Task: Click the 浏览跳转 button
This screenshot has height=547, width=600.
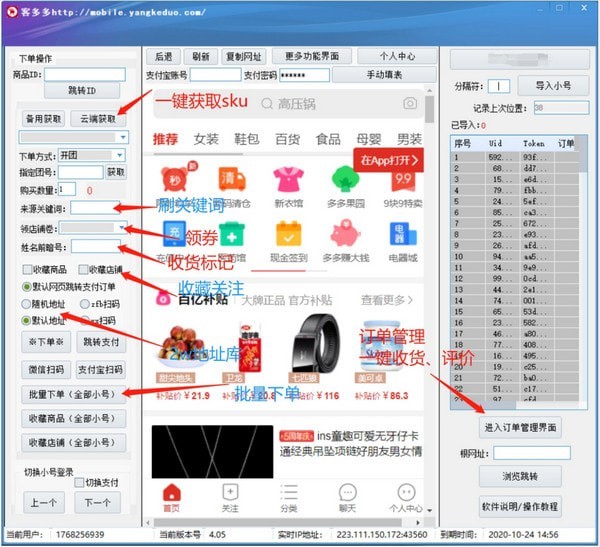Action: [x=520, y=476]
